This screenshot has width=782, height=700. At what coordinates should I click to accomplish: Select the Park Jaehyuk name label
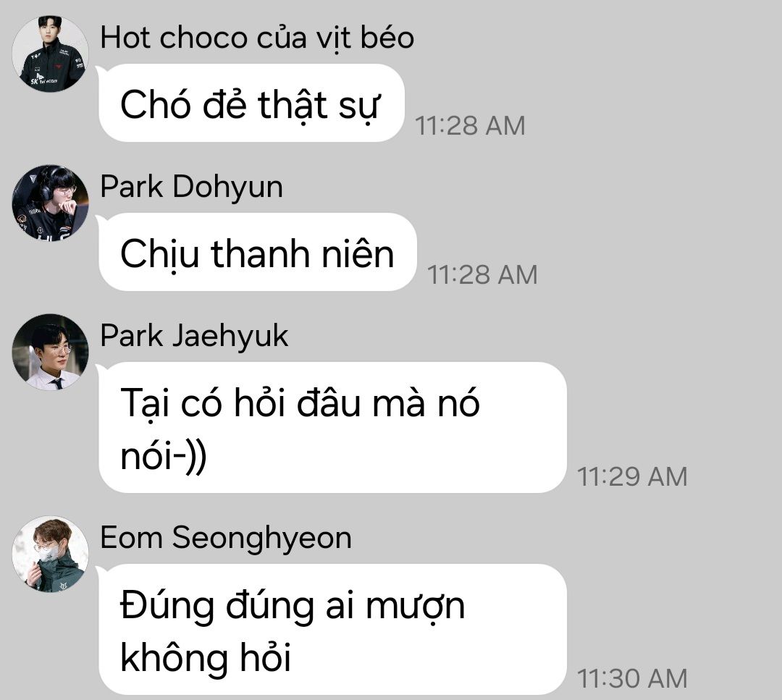tap(194, 336)
